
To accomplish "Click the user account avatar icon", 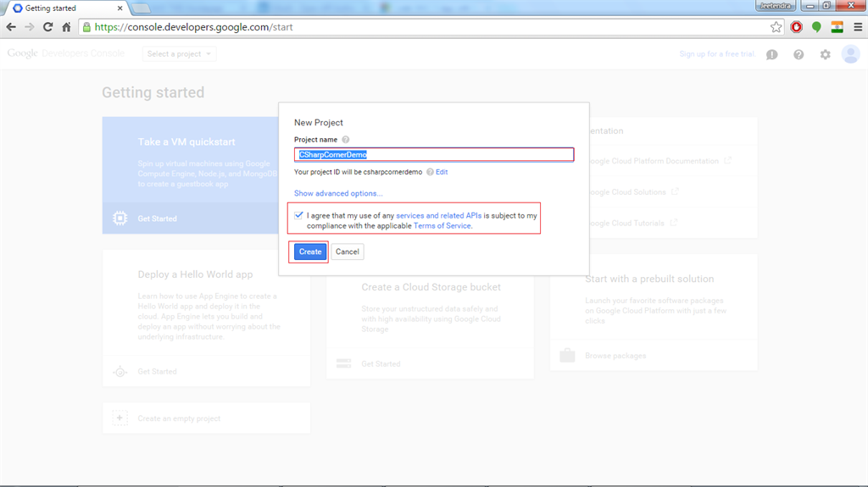I will click(850, 54).
